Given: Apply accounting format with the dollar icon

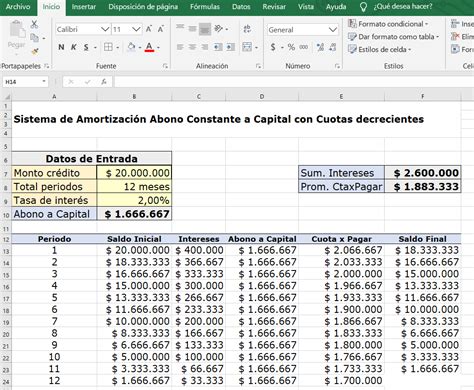Looking at the screenshot, I should click(x=273, y=47).
